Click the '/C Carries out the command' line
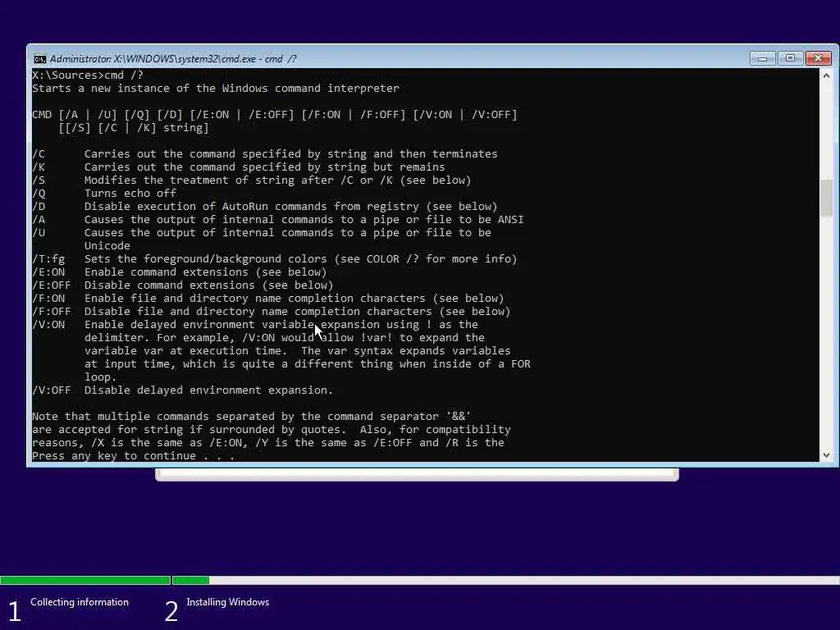This screenshot has height=630, width=840. click(265, 153)
